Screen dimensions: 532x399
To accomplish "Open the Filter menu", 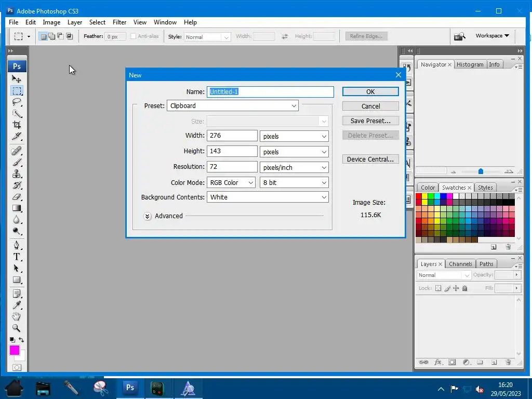I will [x=119, y=22].
